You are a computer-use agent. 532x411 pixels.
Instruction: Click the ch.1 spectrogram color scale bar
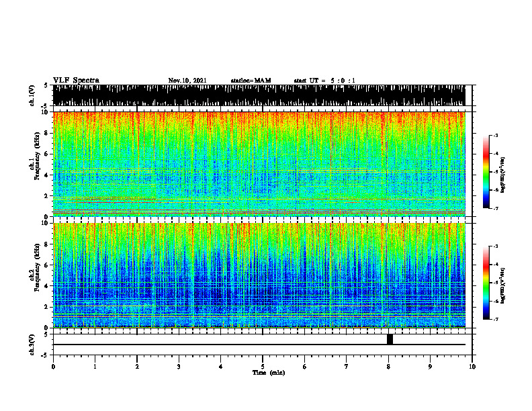(486, 172)
